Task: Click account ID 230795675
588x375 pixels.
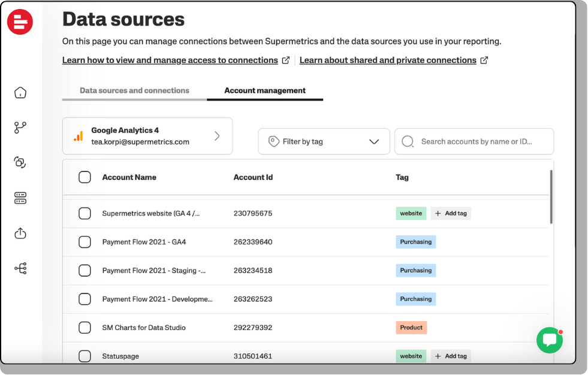Action: click(253, 213)
